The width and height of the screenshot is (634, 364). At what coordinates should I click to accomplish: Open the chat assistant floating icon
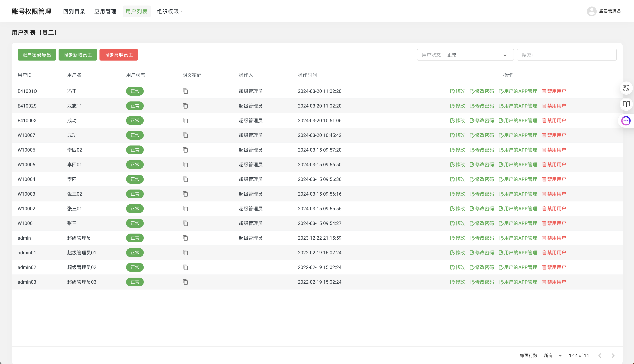(626, 121)
